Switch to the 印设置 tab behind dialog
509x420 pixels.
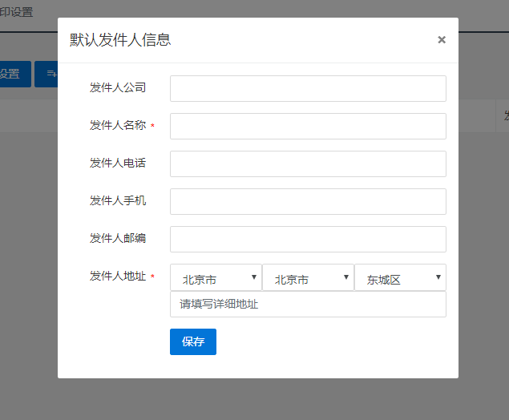(16, 13)
